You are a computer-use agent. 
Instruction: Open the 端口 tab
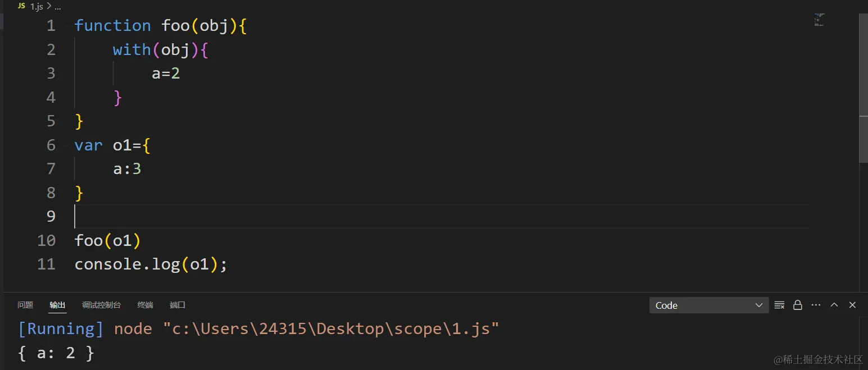tap(178, 305)
